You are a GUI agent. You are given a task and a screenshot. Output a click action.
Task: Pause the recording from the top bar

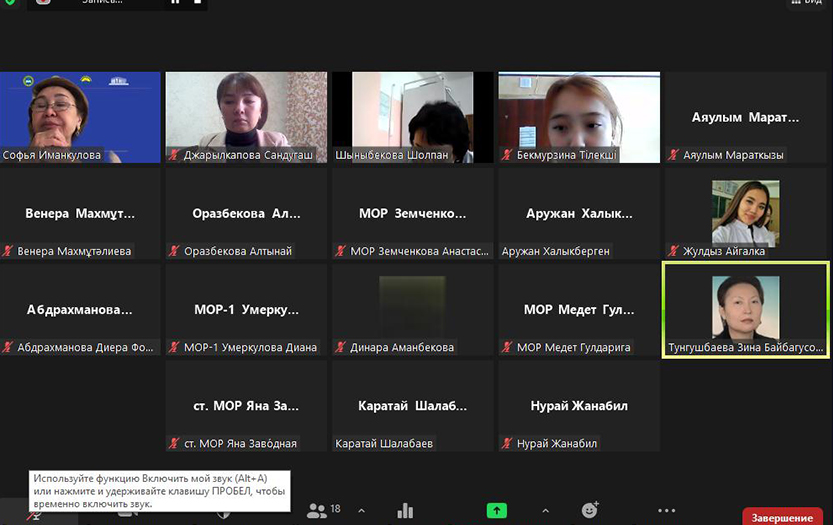tap(175, 3)
